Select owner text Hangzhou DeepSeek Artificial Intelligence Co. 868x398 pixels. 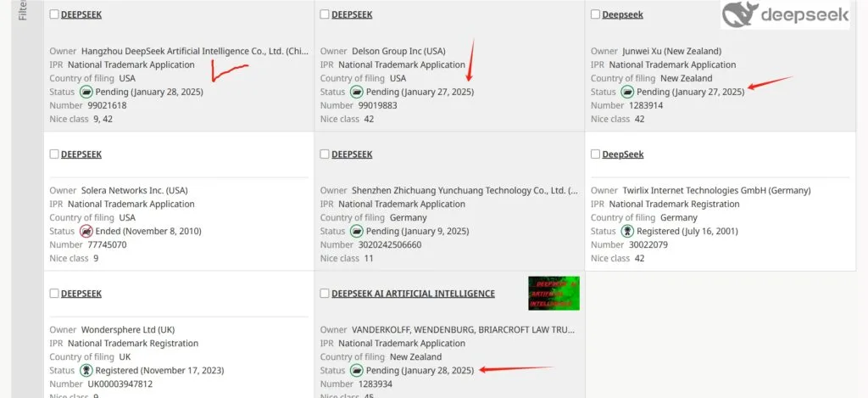(x=195, y=51)
